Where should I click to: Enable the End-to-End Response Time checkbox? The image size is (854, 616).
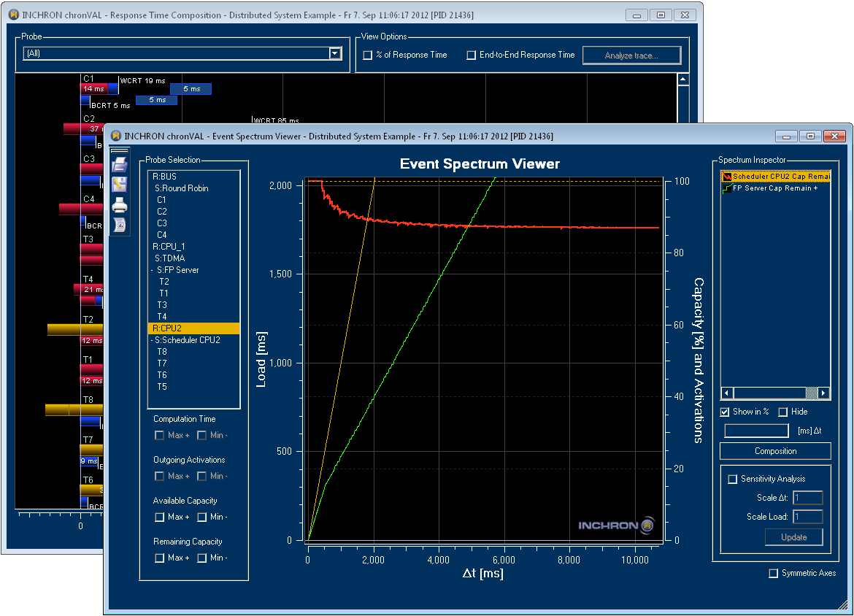pyautogui.click(x=471, y=55)
